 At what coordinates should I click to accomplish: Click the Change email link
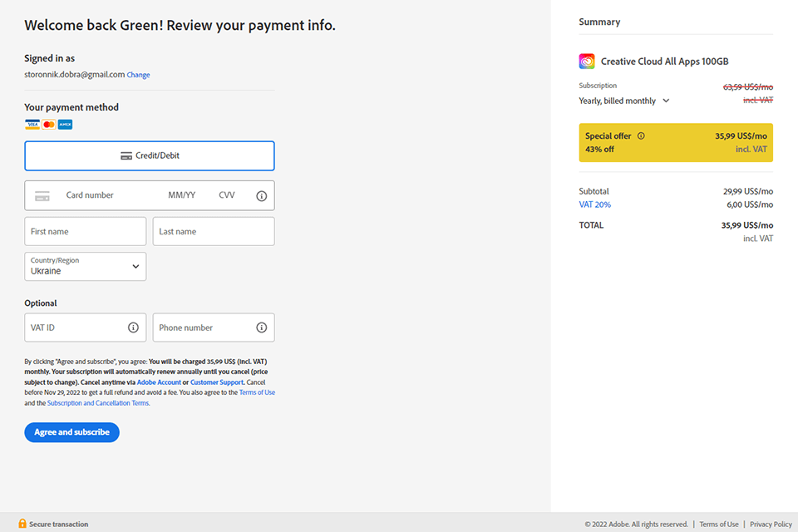point(139,75)
